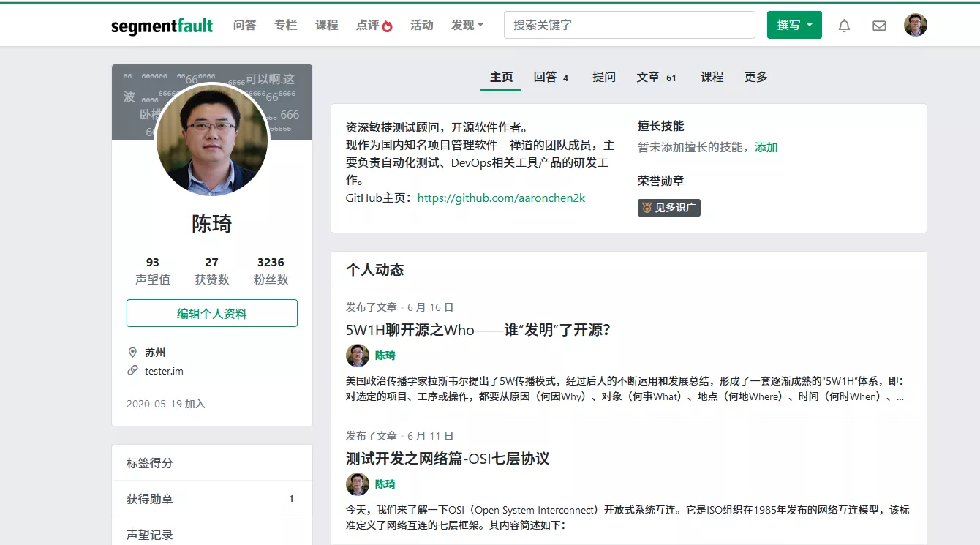Click the 3236 粉丝数 stat
The width and height of the screenshot is (980, 545).
[271, 271]
